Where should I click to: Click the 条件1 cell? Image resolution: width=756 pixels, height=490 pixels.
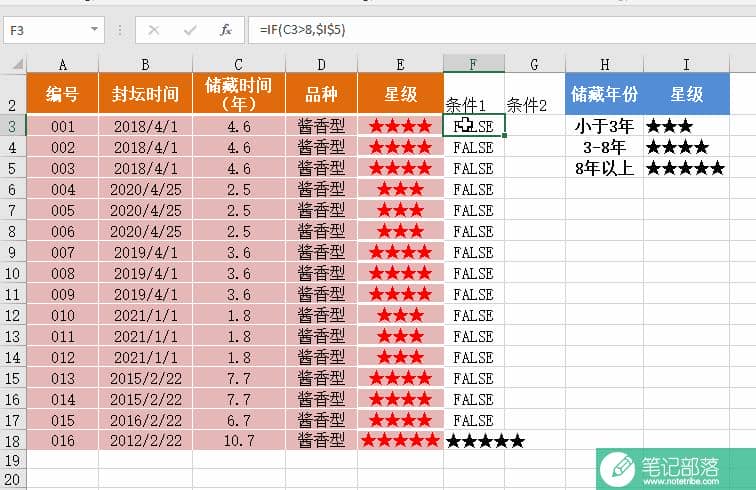coord(474,94)
